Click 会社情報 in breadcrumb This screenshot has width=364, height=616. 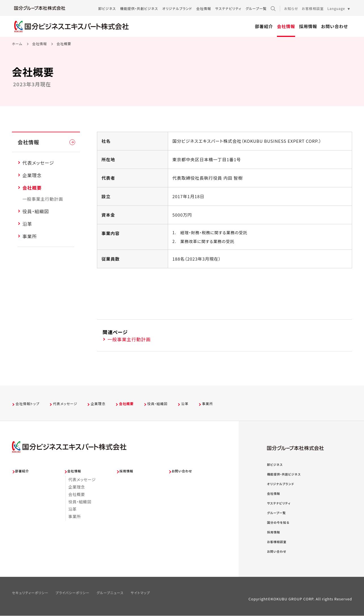tap(39, 44)
